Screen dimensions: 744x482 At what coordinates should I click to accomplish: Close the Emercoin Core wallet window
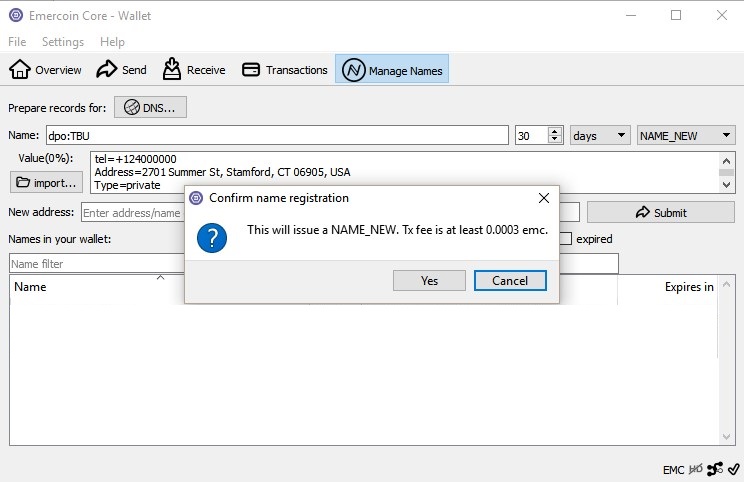[x=722, y=15]
